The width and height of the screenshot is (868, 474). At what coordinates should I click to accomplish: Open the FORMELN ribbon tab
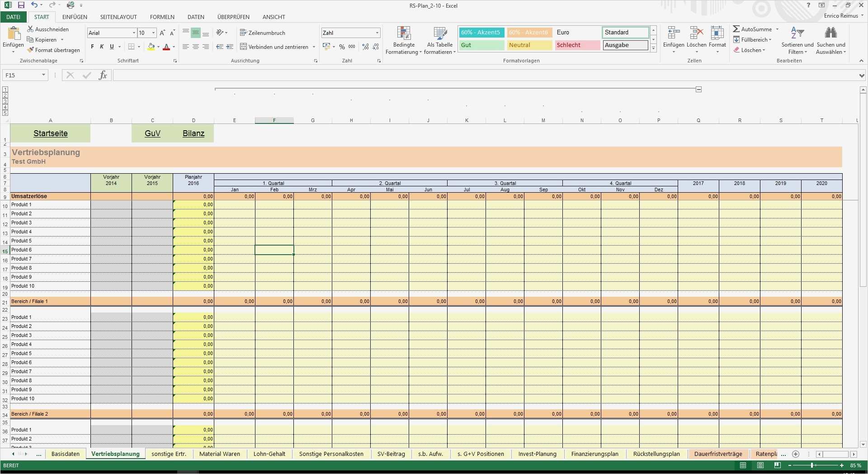[x=162, y=17]
